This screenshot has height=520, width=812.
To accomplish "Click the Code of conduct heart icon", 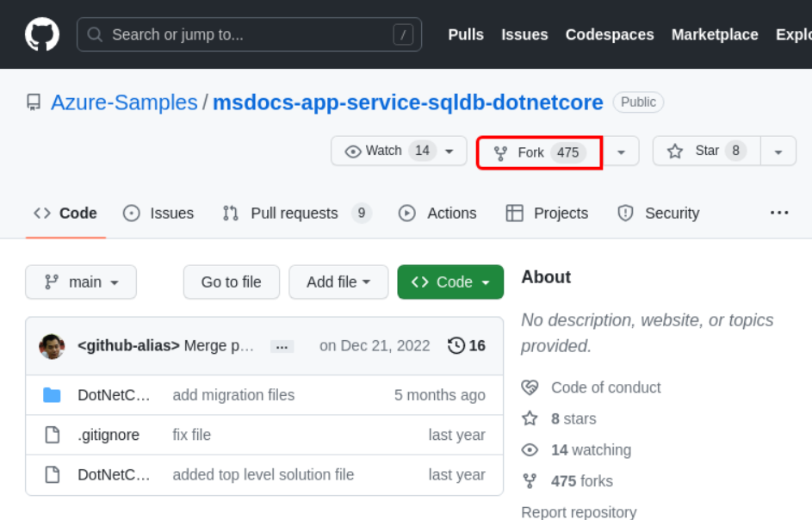I will pos(530,387).
